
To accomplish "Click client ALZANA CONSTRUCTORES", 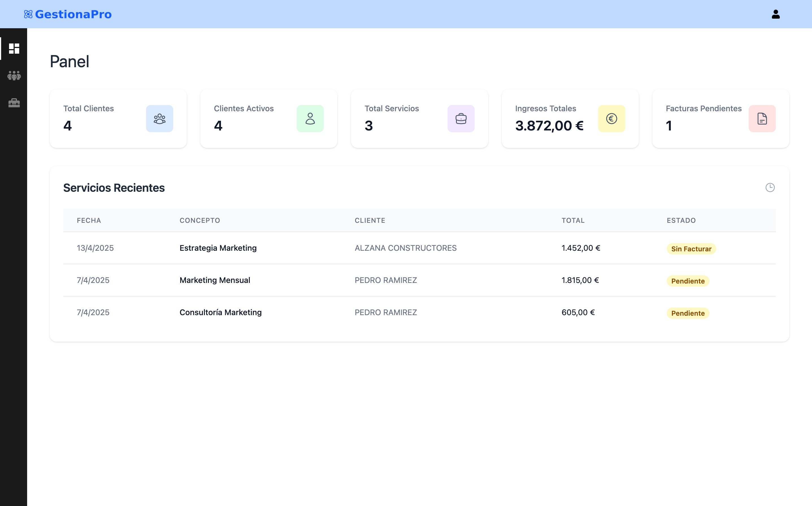I will click(405, 248).
